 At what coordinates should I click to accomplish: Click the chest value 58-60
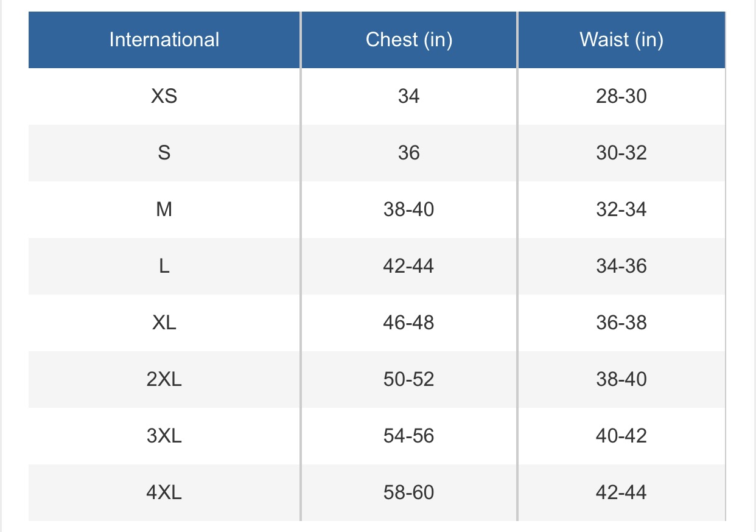coord(408,492)
